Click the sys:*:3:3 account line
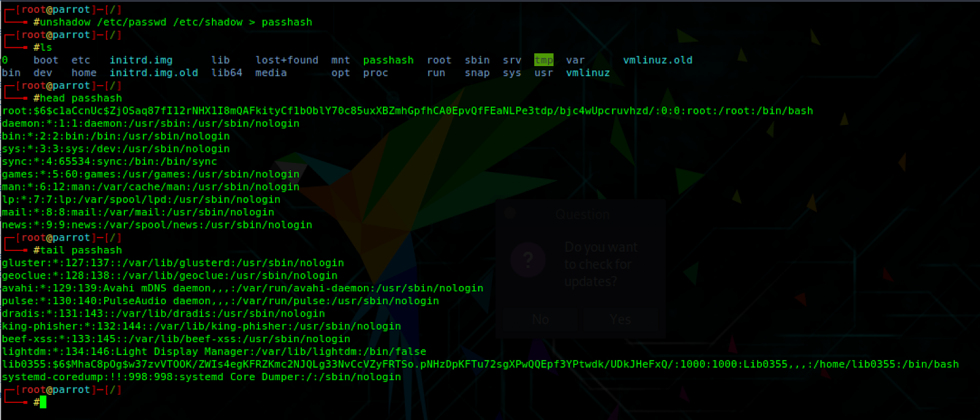 point(116,149)
